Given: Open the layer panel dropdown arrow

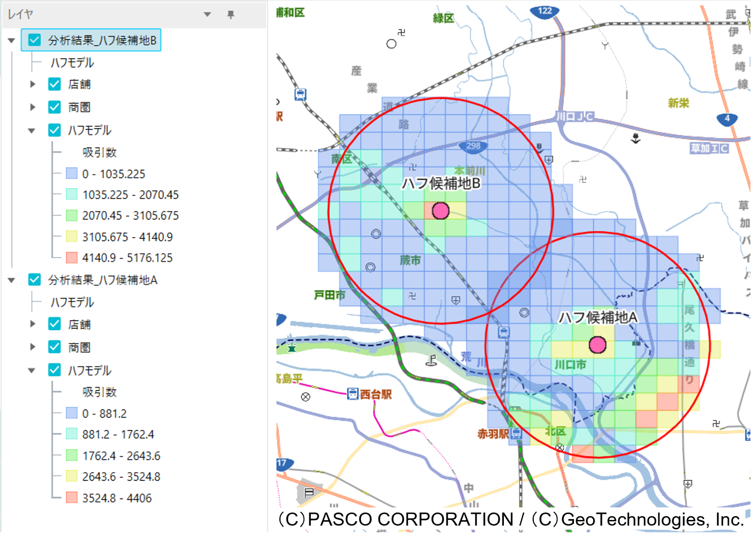Looking at the screenshot, I should click(207, 14).
